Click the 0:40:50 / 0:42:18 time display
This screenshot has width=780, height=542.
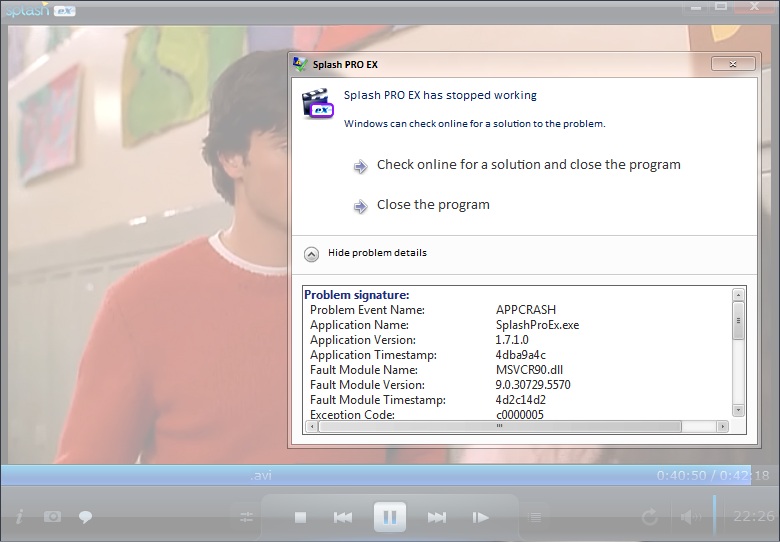click(713, 475)
